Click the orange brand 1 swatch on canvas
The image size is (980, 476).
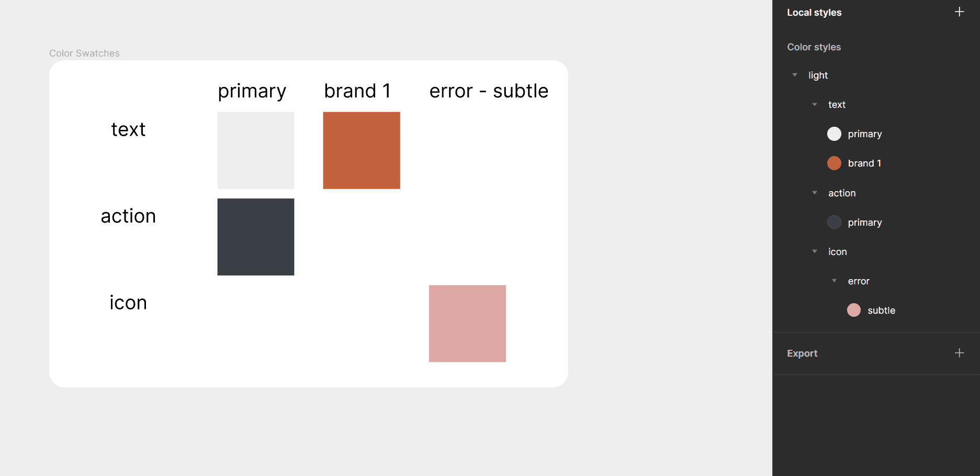[x=362, y=150]
